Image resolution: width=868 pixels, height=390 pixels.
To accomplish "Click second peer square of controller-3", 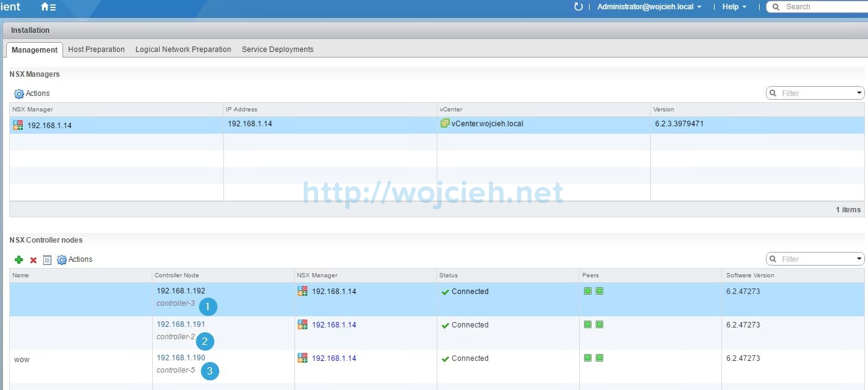I will (599, 291).
